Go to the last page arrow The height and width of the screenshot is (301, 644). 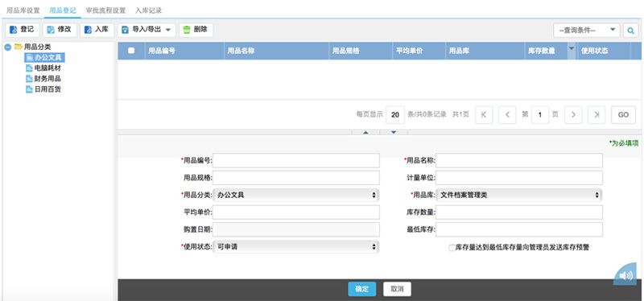tap(597, 115)
